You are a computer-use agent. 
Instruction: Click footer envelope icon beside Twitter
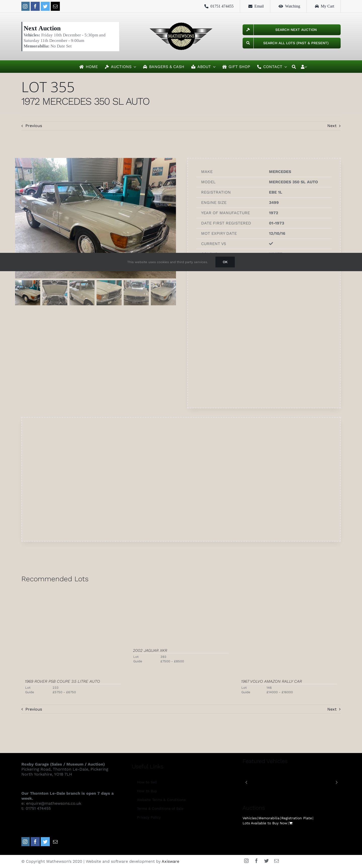coord(55,842)
